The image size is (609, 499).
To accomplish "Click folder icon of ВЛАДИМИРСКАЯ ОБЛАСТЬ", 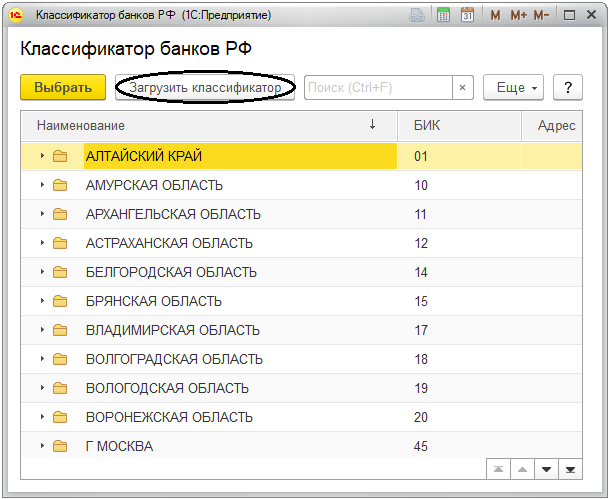I will click(x=60, y=330).
